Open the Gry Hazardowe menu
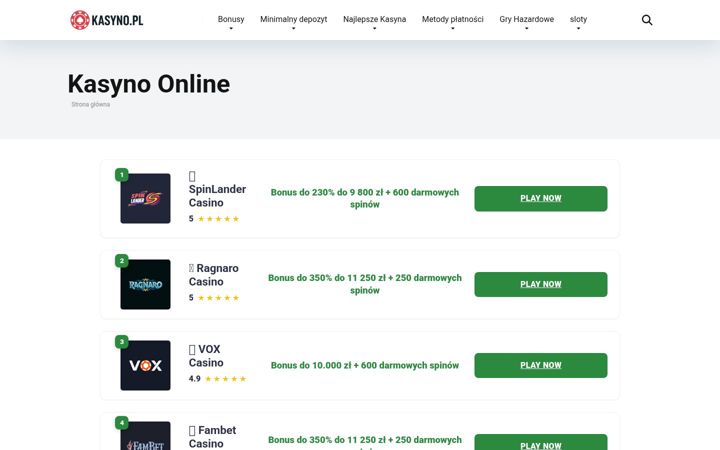The image size is (720, 450). [x=526, y=19]
